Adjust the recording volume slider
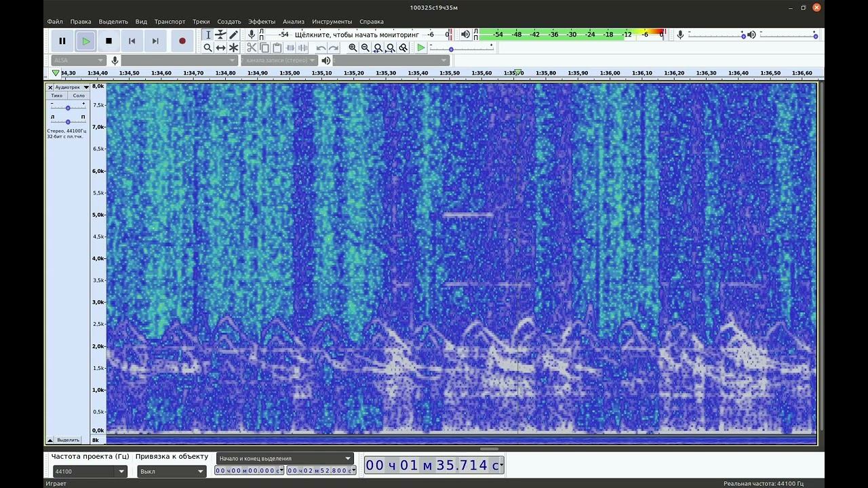Image resolution: width=868 pixels, height=488 pixels. pos(717,35)
